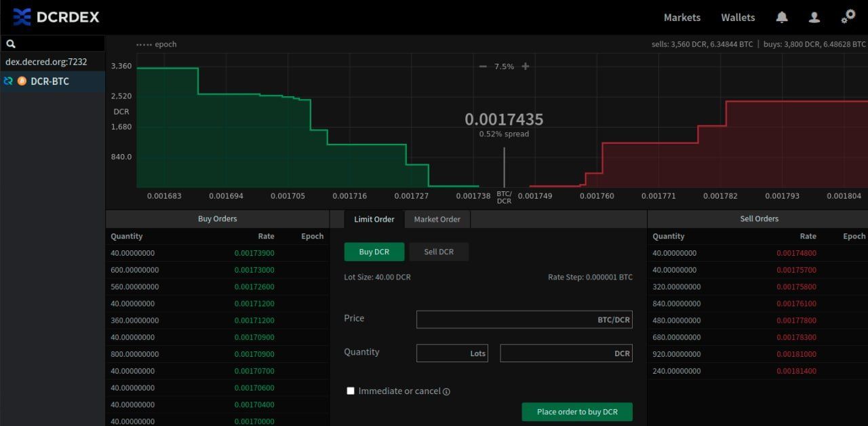Select buy order at rate 0.00173000
Screen dimensions: 868x426
[x=217, y=270]
